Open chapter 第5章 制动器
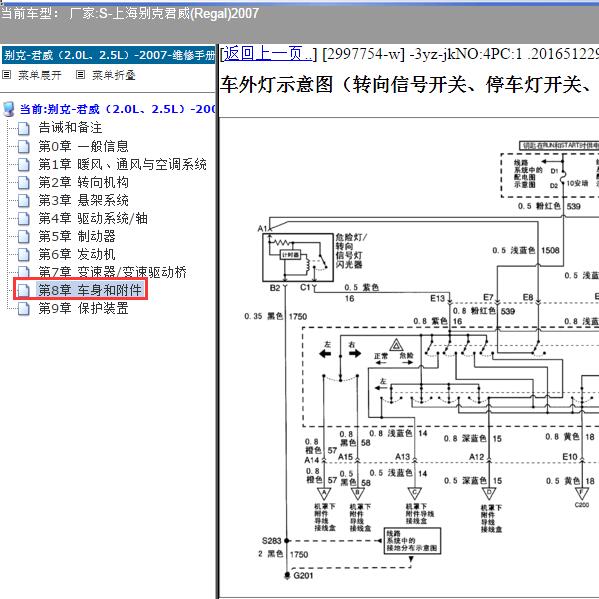599x599 pixels. [x=77, y=236]
